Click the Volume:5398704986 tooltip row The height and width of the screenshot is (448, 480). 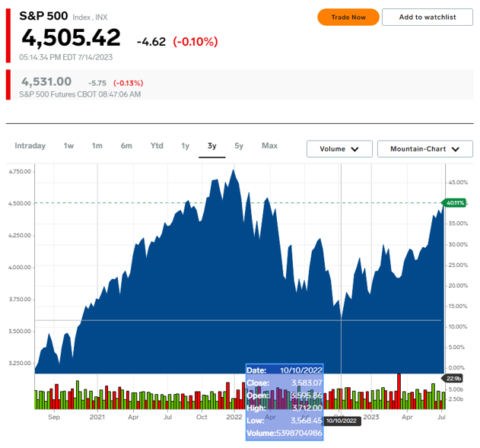tap(285, 433)
